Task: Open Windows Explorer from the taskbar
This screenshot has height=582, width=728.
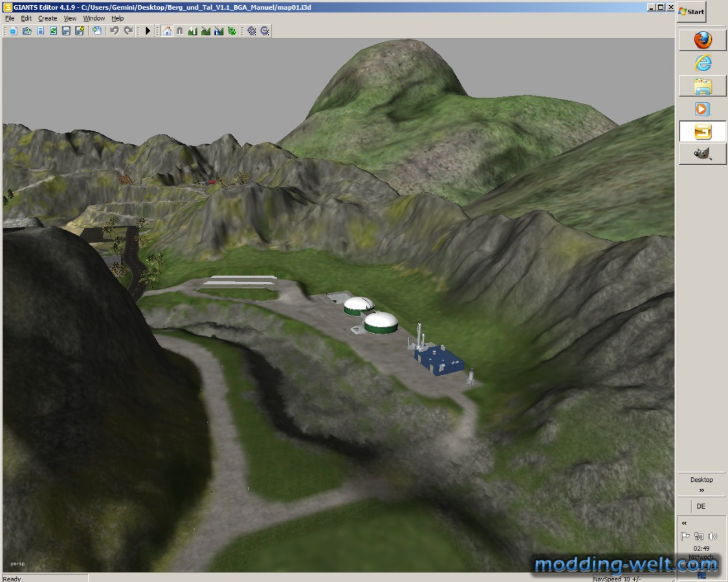Action: [703, 86]
